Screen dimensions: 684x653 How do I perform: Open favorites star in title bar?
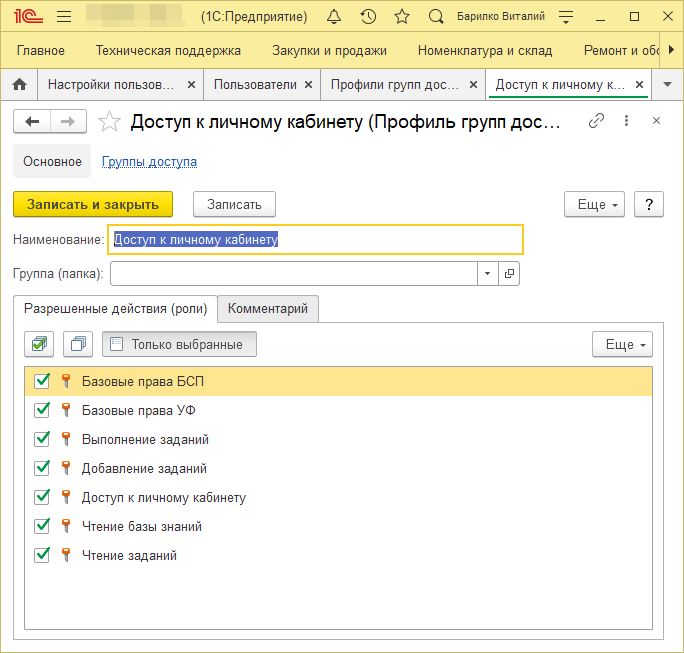(x=402, y=17)
